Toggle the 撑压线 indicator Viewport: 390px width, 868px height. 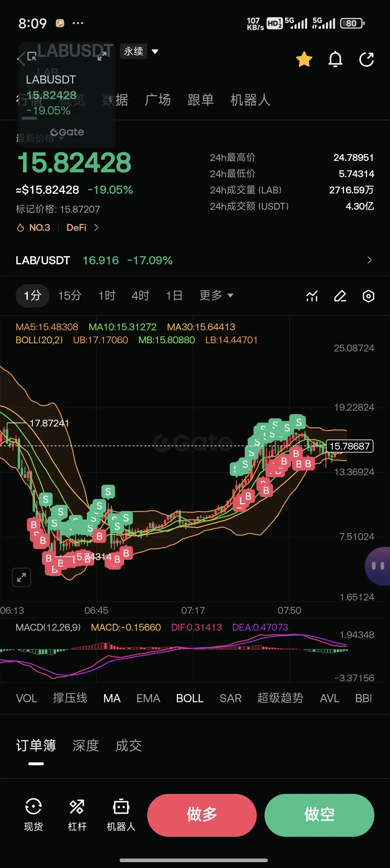click(70, 698)
